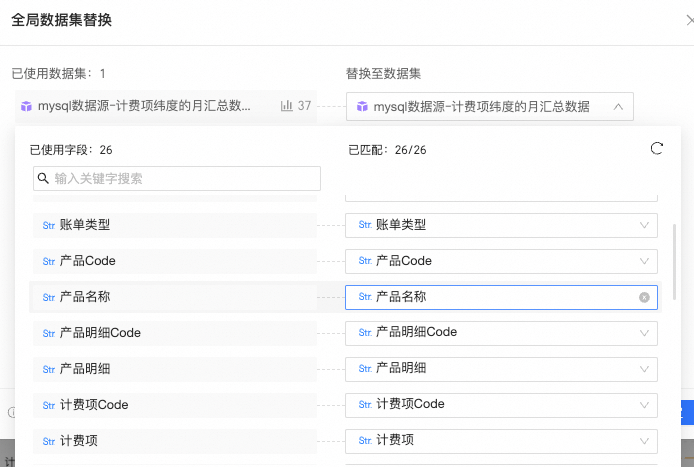The image size is (694, 467).
Task: Click the 已使用数据集: 1 label
Action: [x=58, y=73]
